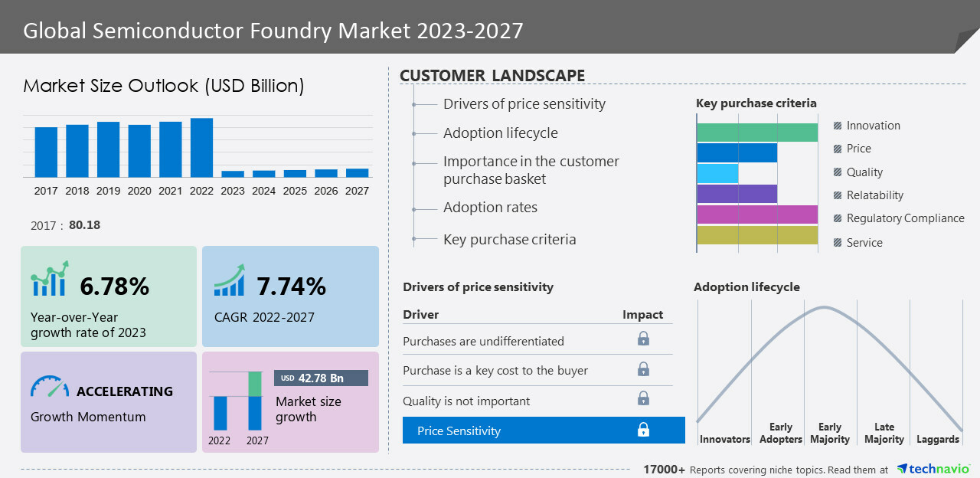Click the USD 42.78 Bn market size badge
The image size is (980, 478).
(321, 378)
